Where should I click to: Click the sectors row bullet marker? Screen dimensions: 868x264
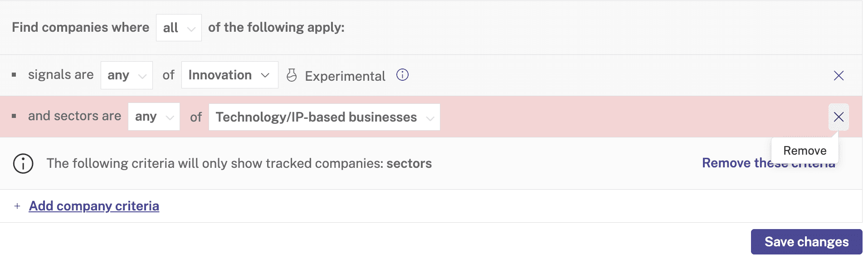point(14,116)
